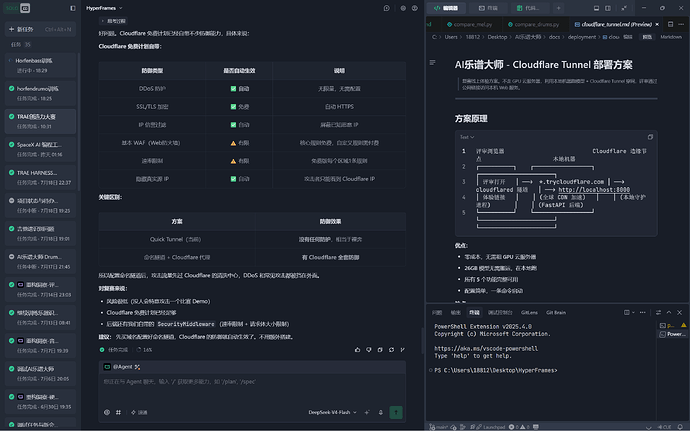Click the Desktop folder in breadcrumb
The height and width of the screenshot is (431, 690).
(497, 37)
